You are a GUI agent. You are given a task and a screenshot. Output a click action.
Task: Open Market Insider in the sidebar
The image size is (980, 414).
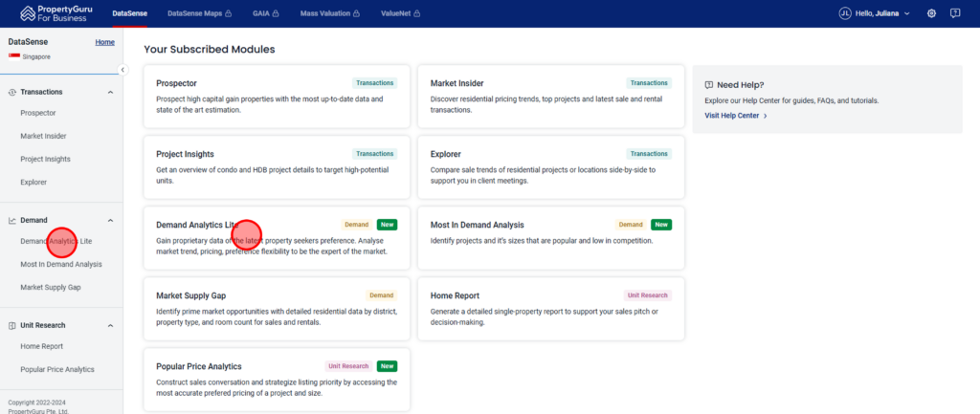point(43,136)
